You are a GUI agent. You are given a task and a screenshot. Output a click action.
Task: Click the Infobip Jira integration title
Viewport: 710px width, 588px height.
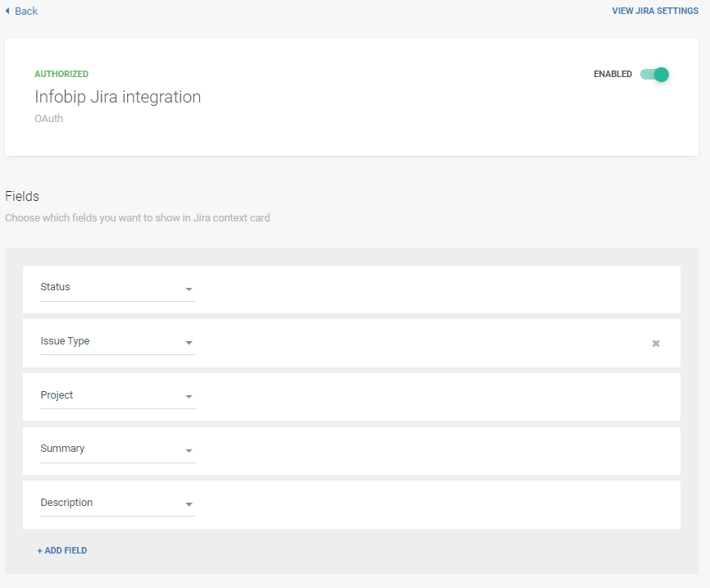(117, 97)
